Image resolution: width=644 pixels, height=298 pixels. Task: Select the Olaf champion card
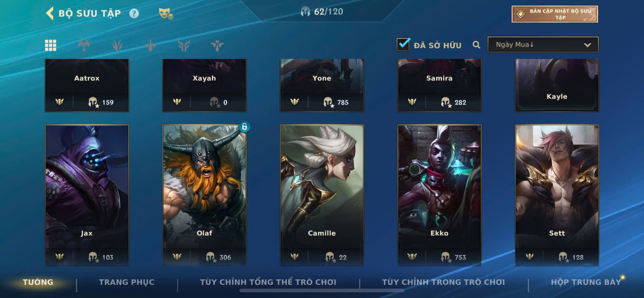point(204,195)
